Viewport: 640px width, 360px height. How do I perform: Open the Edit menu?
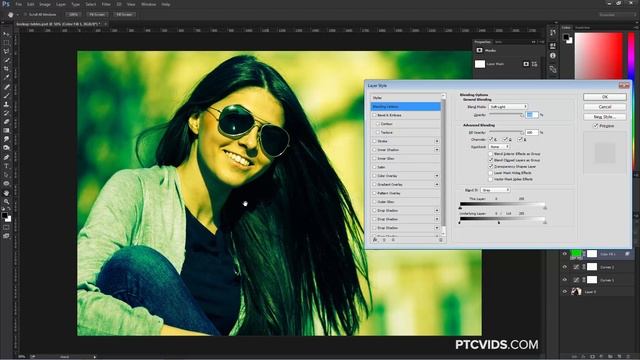pos(31,4)
